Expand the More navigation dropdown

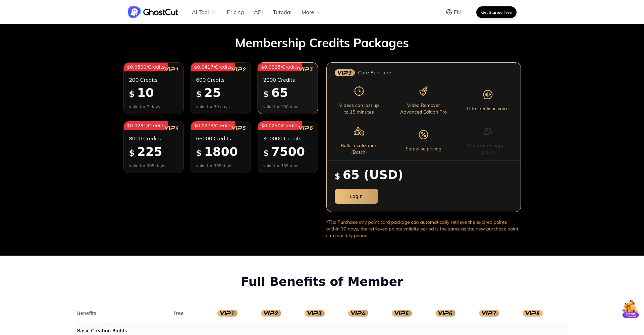coord(310,12)
